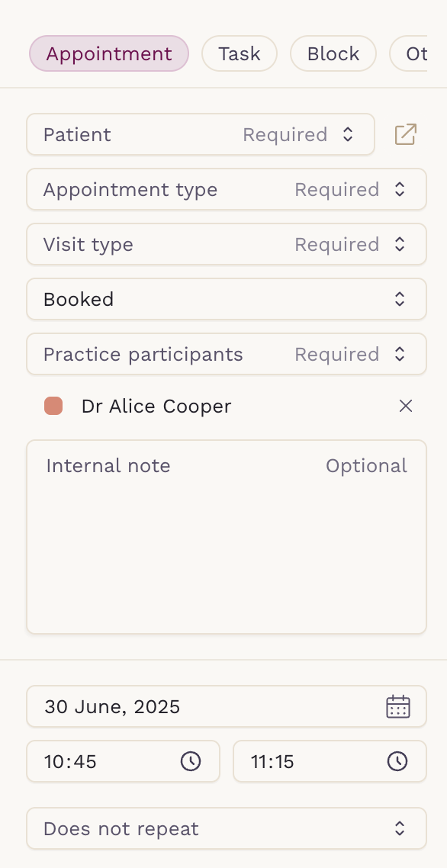The height and width of the screenshot is (868, 447).
Task: Select the Appointment tab
Action: click(109, 53)
